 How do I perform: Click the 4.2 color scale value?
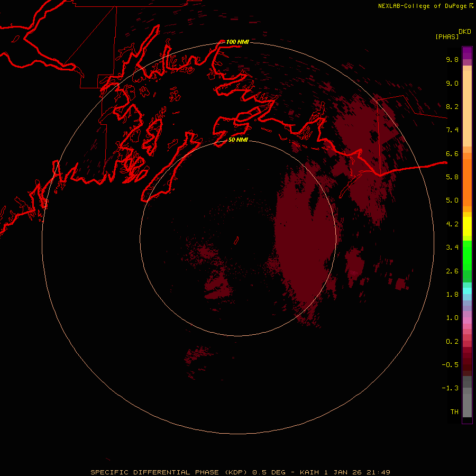[452, 224]
